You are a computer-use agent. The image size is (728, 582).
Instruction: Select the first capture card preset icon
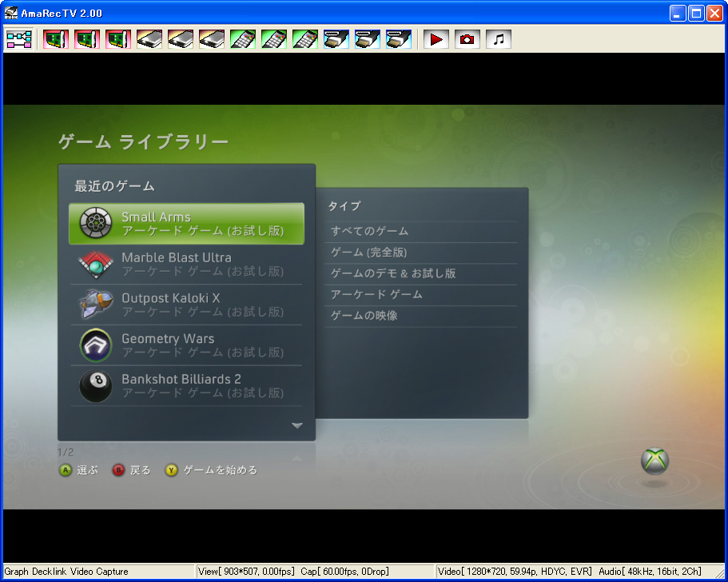56,39
